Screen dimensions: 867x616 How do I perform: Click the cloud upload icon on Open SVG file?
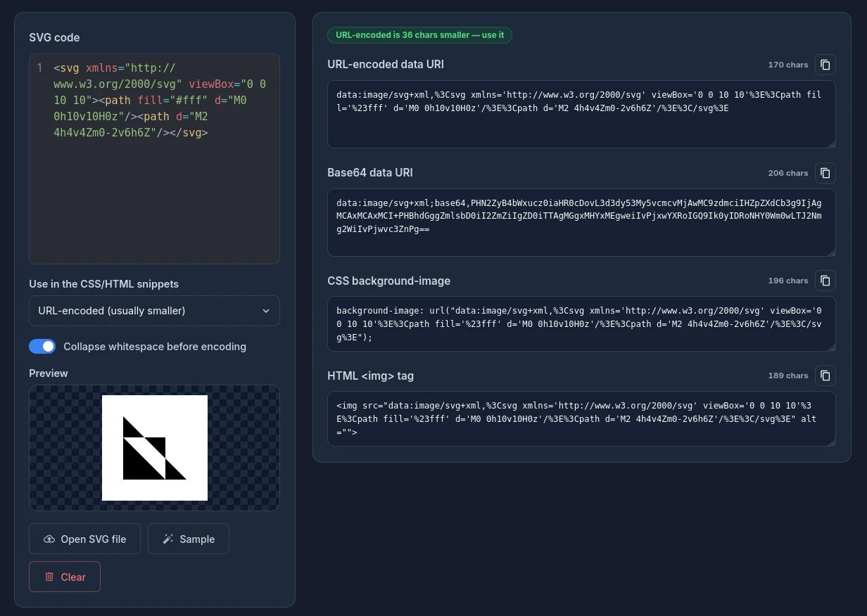(x=49, y=539)
